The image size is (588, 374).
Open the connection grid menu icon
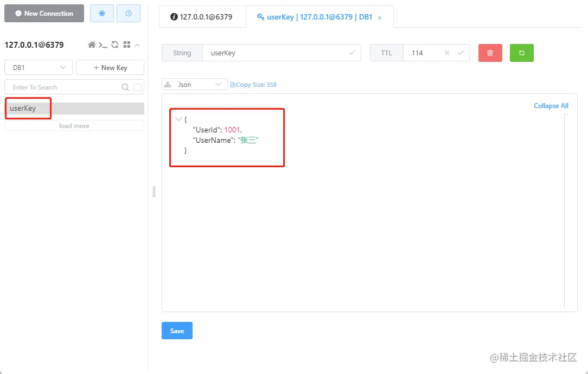127,45
